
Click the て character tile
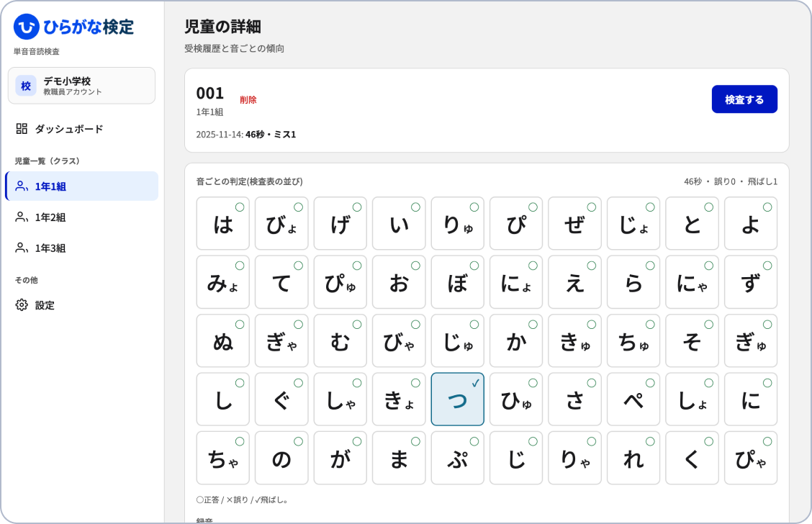281,281
